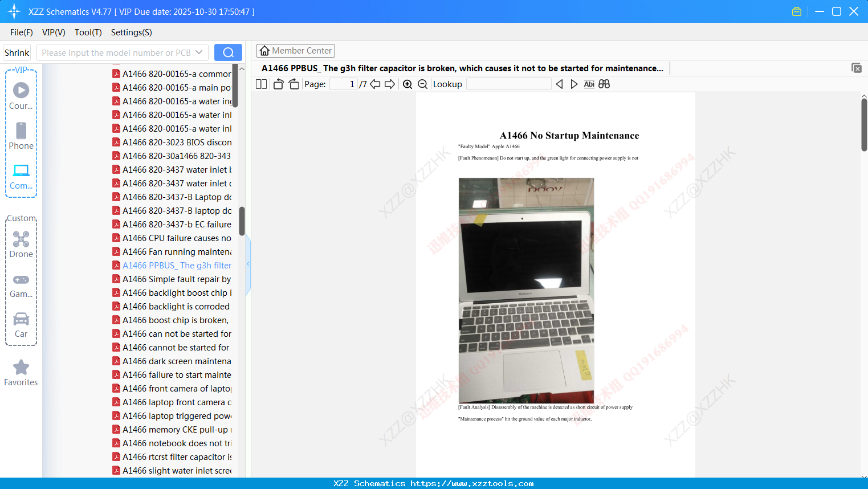
Task: Open A1466 laptop triggered power file
Action: tap(172, 416)
